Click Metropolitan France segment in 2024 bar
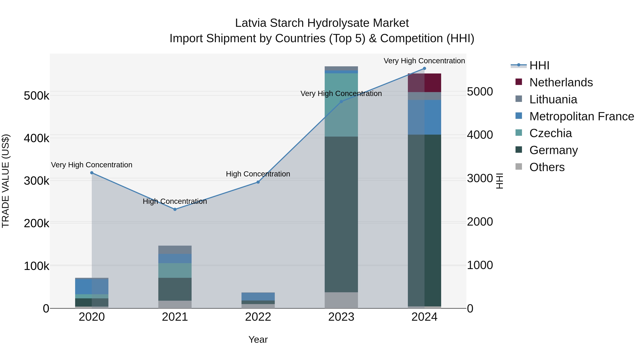The height and width of the screenshot is (362, 644). (x=425, y=117)
